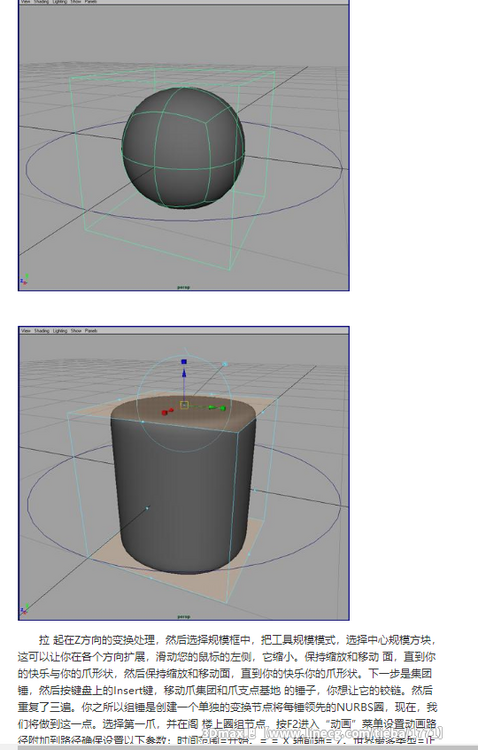The image size is (478, 750).
Task: Open the Lighting menu in the cylinder viewport
Action: (60, 331)
